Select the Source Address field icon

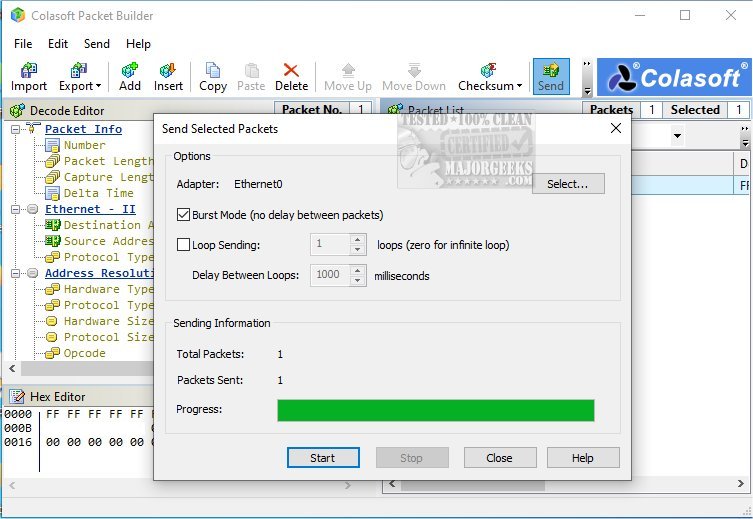pos(52,241)
